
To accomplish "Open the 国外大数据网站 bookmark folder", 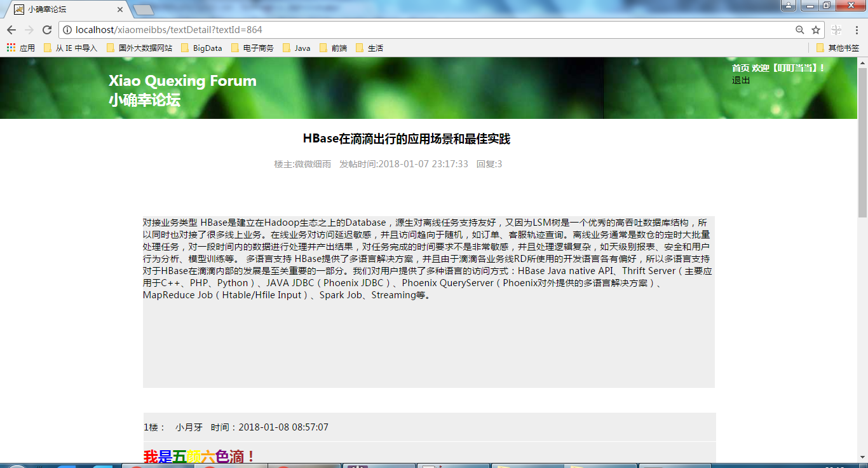I will coord(139,48).
